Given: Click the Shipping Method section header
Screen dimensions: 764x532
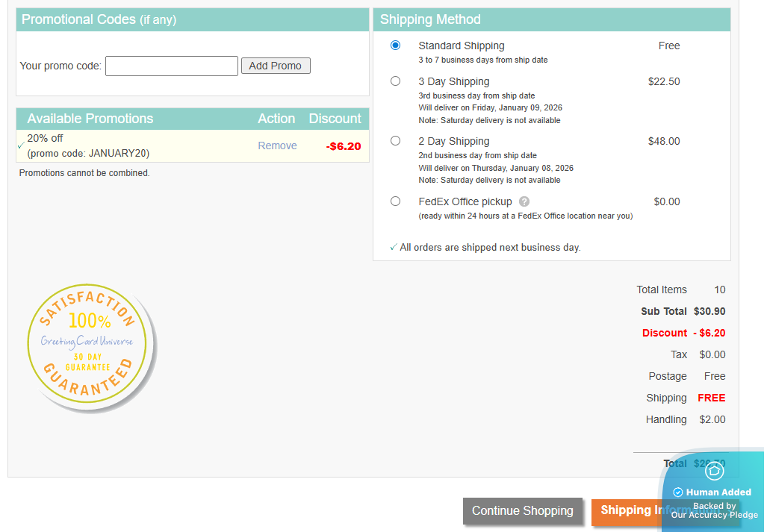Looking at the screenshot, I should click(x=430, y=19).
